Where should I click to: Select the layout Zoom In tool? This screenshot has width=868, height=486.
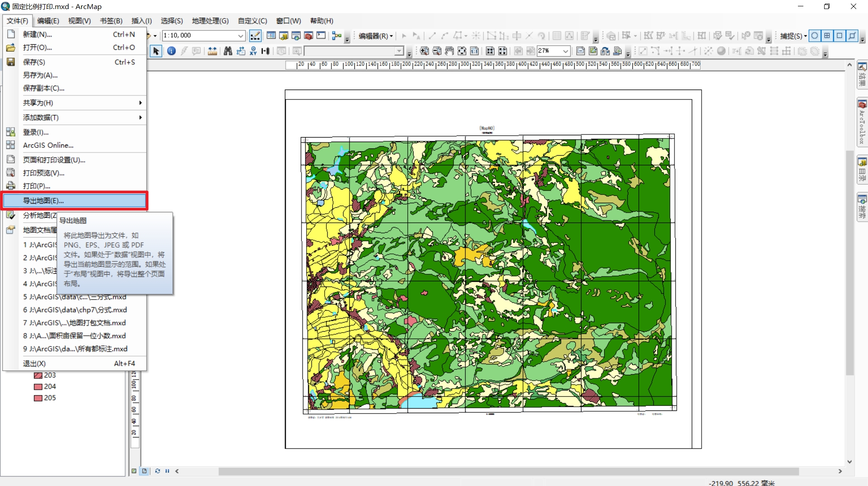coord(424,51)
